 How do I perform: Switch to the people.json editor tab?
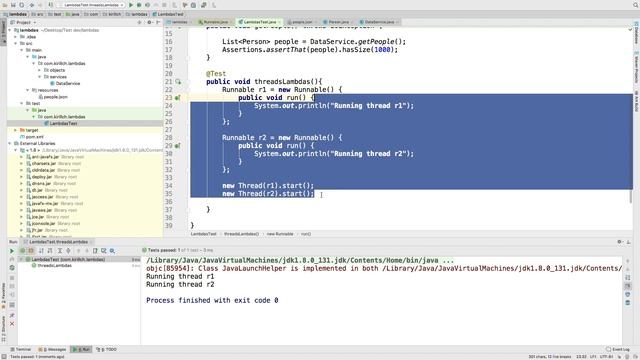tap(301, 22)
